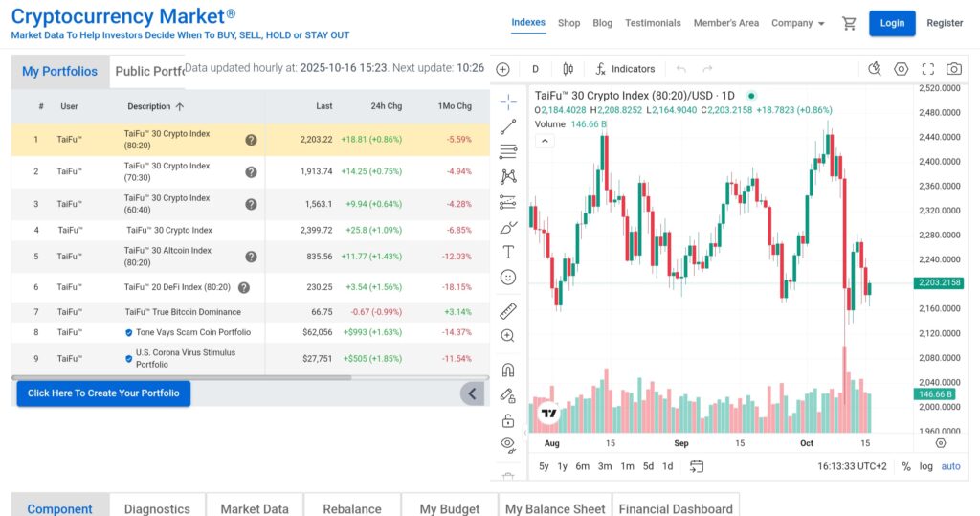Click the compare or add symbol plus icon
This screenshot has height=516, width=980.
[503, 69]
